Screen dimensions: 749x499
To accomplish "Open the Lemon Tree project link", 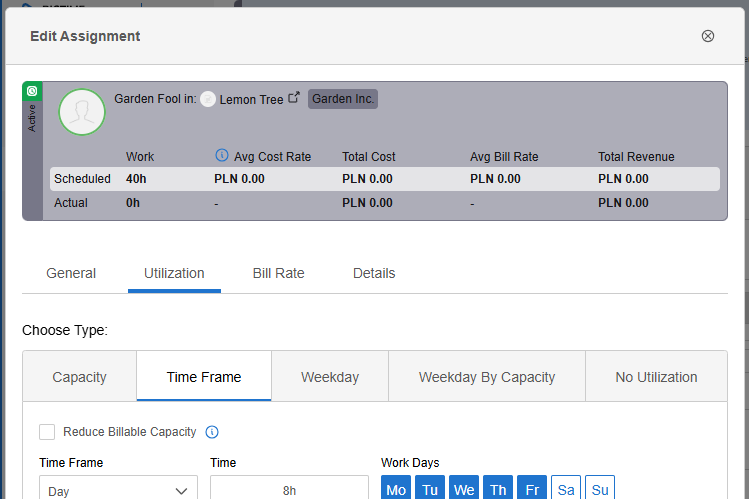I will [x=251, y=100].
